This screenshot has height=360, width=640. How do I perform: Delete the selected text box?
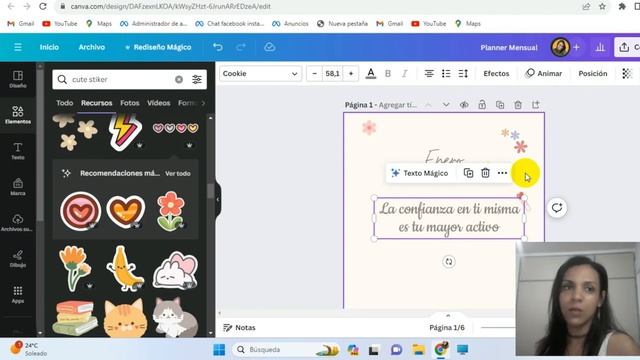485,173
